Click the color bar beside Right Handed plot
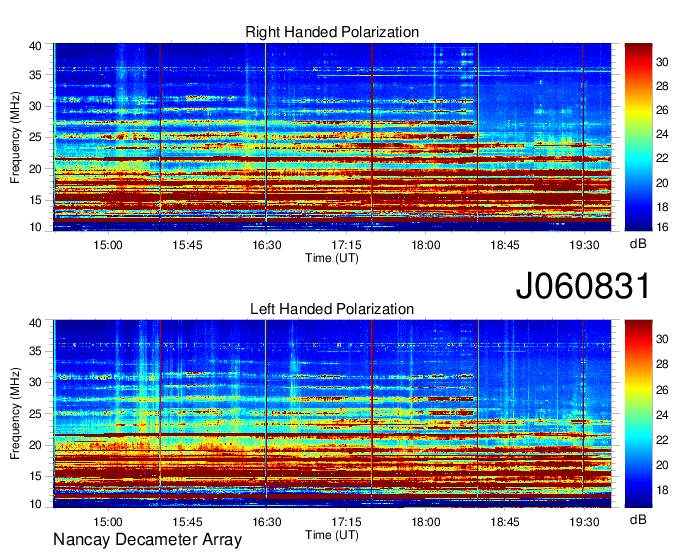Screen dimensions: 680x552 638,137
